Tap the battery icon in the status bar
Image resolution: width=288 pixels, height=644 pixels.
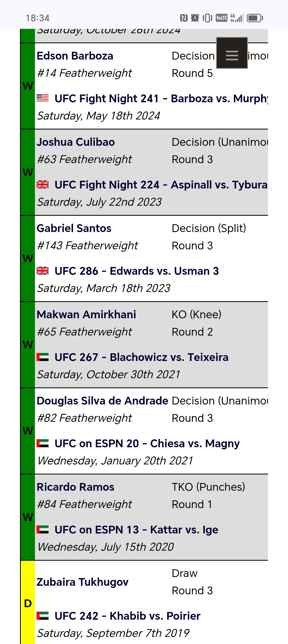pos(255,18)
